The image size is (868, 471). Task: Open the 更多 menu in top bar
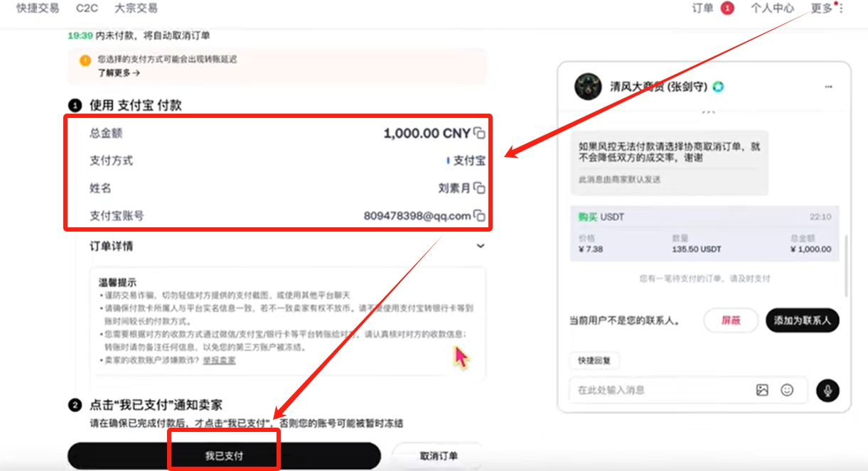click(821, 9)
